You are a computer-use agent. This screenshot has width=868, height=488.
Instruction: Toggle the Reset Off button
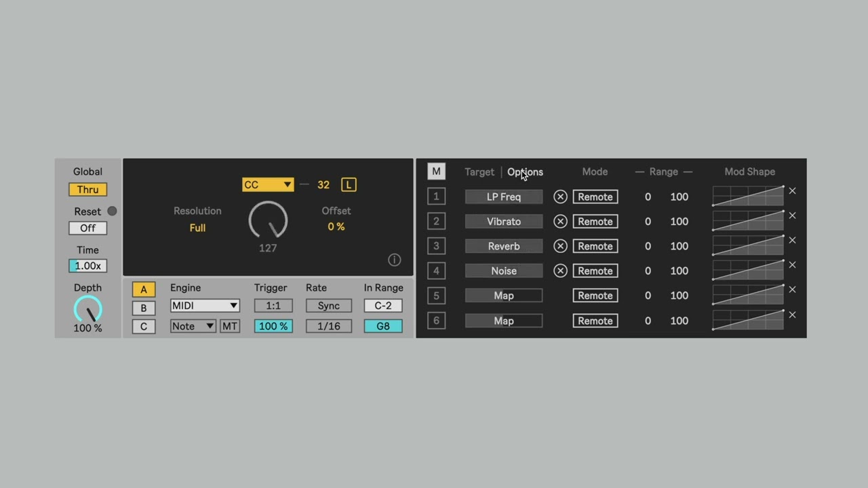click(x=87, y=228)
